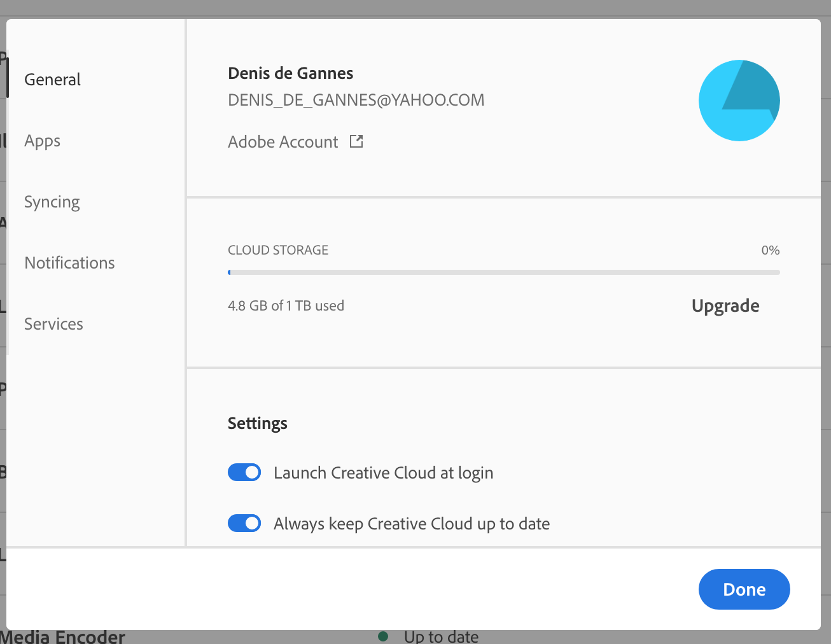Open Adobe Account

tap(283, 141)
